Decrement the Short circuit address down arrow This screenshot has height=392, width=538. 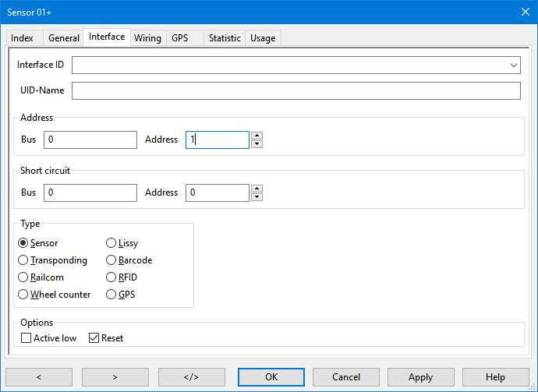click(x=257, y=196)
